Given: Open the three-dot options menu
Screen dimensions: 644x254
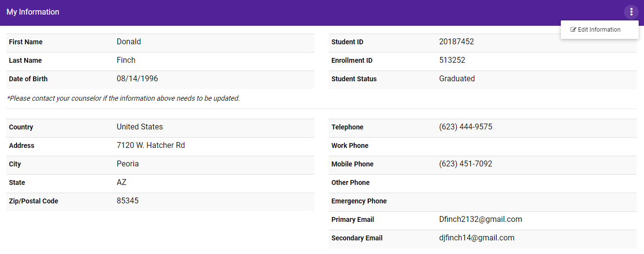Looking at the screenshot, I should click(x=631, y=12).
